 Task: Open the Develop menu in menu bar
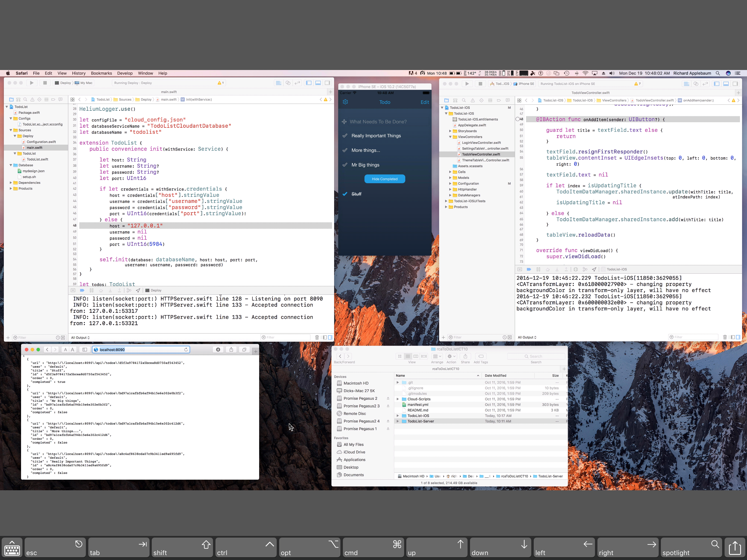pyautogui.click(x=125, y=73)
